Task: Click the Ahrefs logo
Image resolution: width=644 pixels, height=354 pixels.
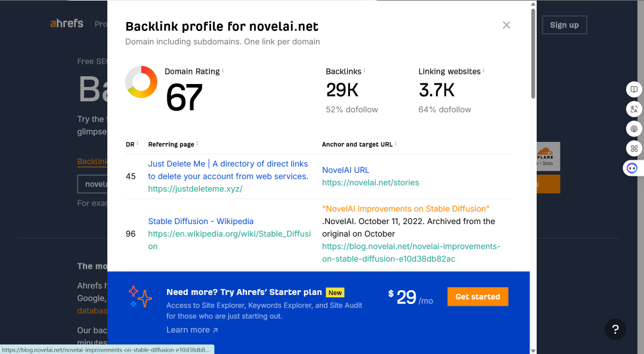Action: pos(67,23)
